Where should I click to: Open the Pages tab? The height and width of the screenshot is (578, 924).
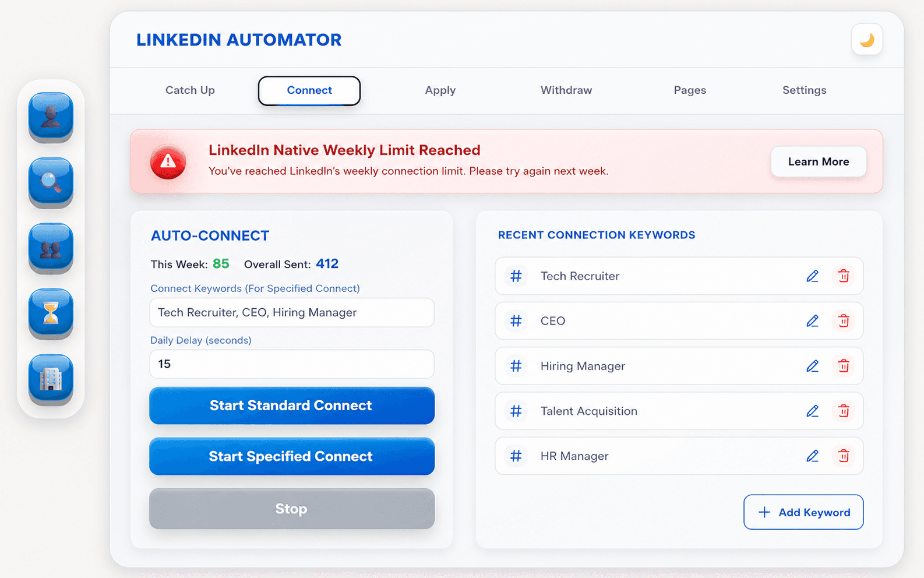click(x=690, y=90)
